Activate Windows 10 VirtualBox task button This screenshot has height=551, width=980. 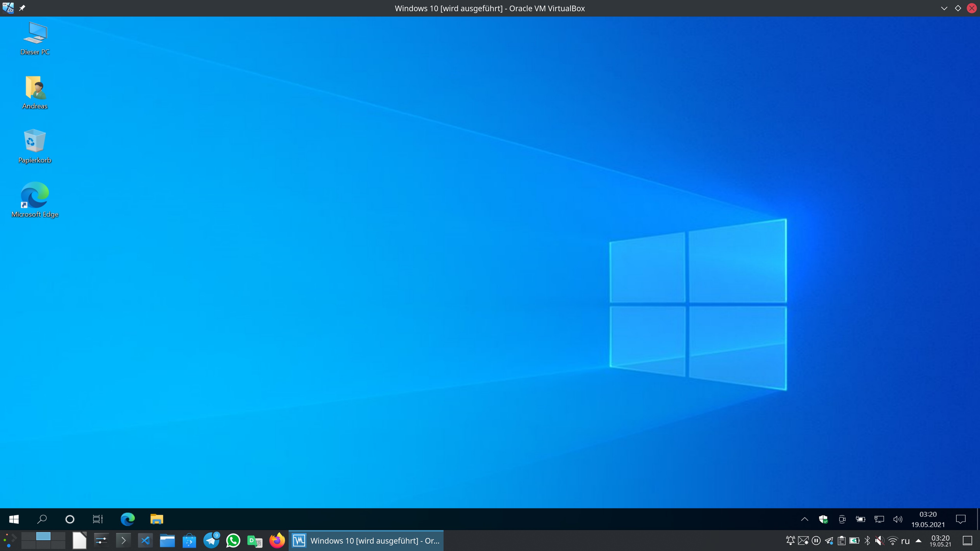(366, 541)
